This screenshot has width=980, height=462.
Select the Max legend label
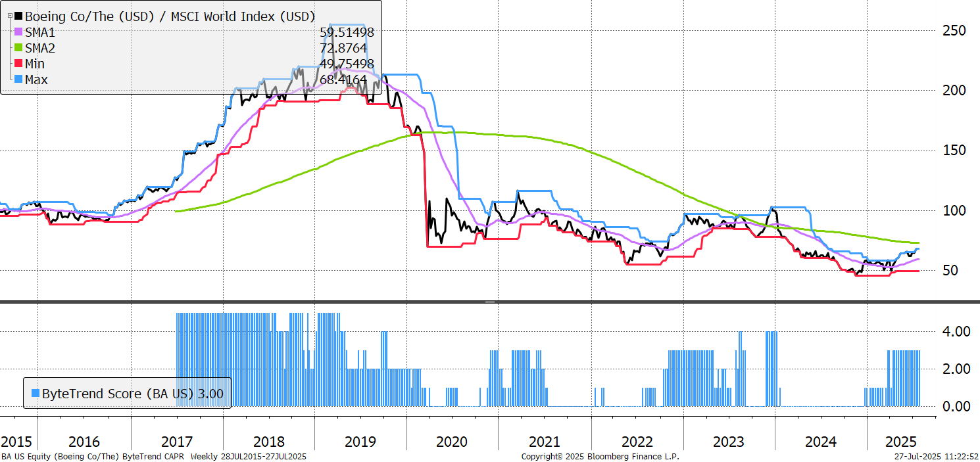36,80
